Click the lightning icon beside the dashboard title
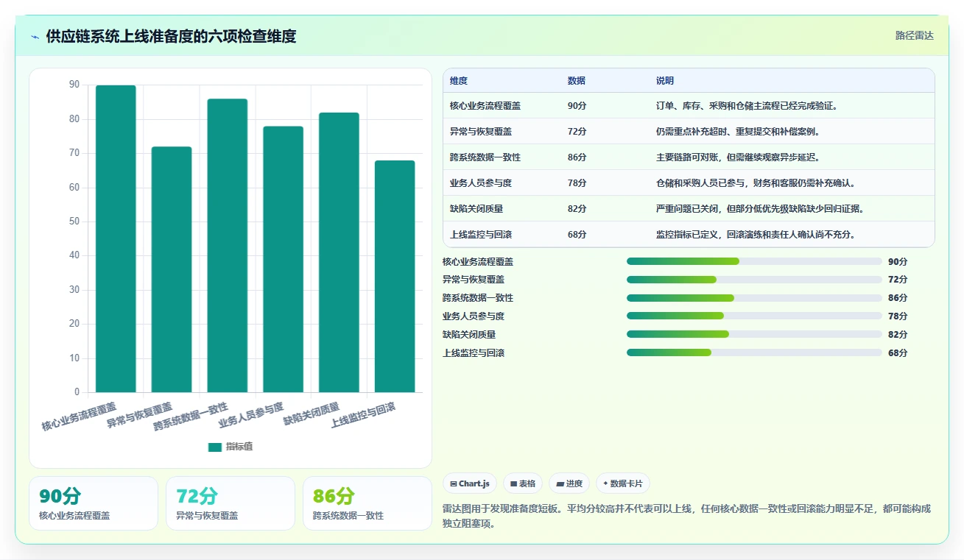 [35, 37]
